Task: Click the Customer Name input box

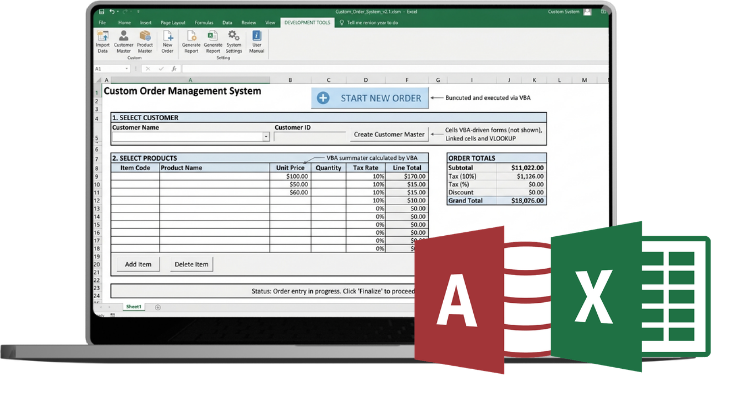Action: 188,137
